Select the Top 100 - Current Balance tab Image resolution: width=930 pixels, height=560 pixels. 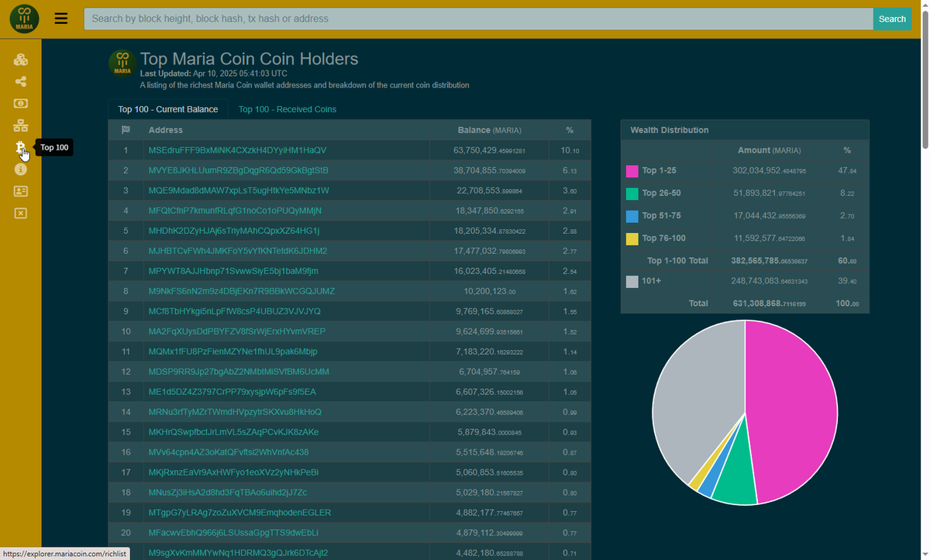tap(167, 109)
